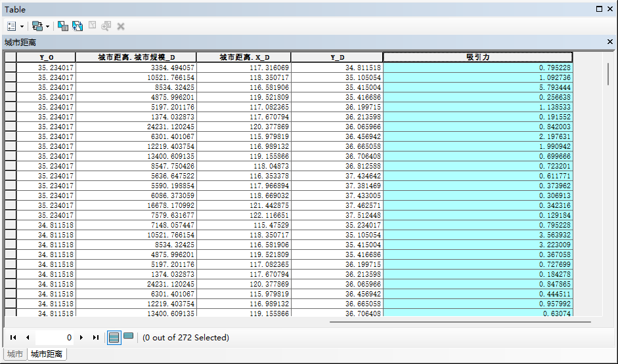
Task: Click the Y_O column header
Action: (x=46, y=57)
